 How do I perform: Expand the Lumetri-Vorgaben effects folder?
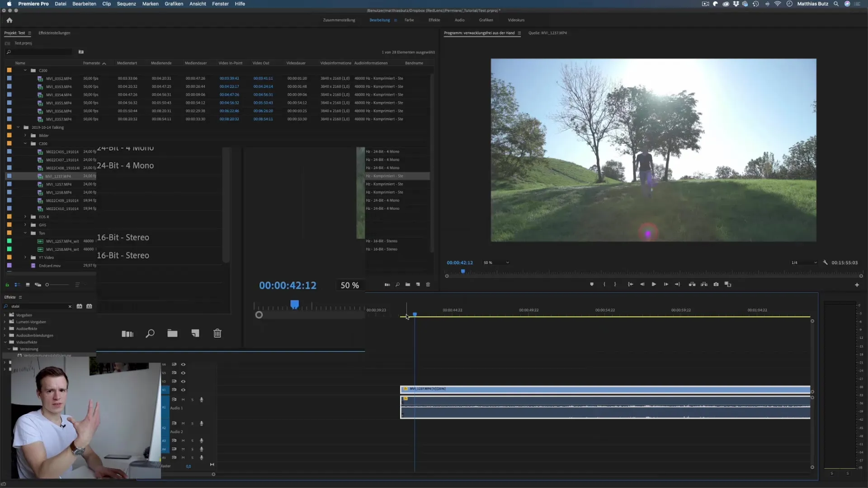[5, 322]
